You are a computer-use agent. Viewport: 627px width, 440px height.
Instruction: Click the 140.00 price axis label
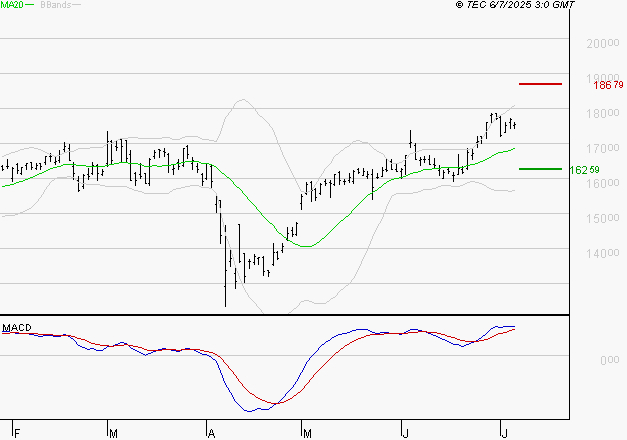click(603, 253)
